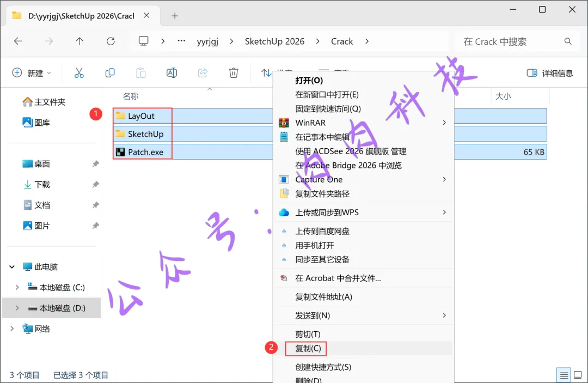Click the Paste clipboard icon in toolbar
This screenshot has width=588, height=383.
tap(140, 73)
